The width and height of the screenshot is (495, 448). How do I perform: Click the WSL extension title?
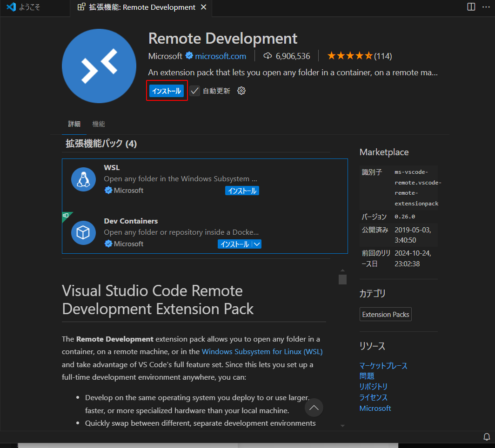[x=112, y=167]
